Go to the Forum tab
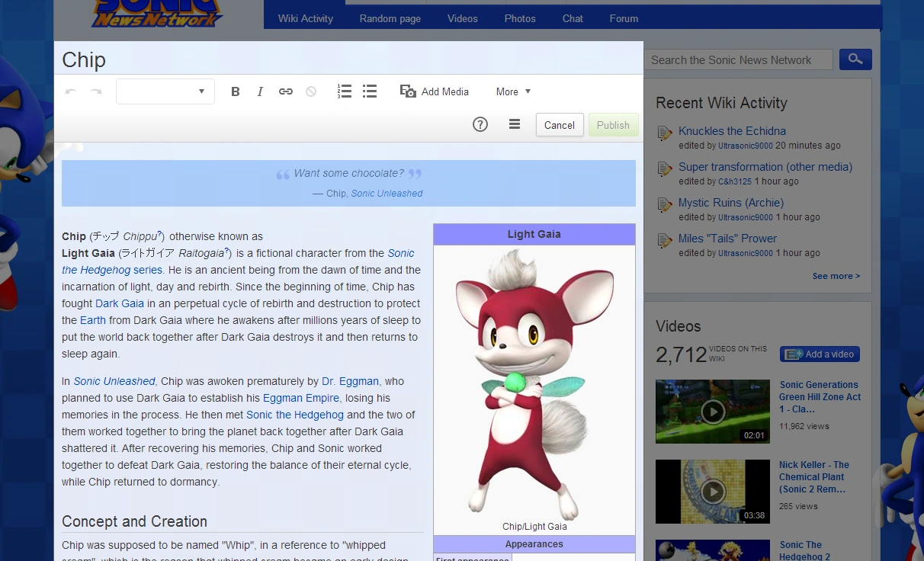 click(624, 18)
